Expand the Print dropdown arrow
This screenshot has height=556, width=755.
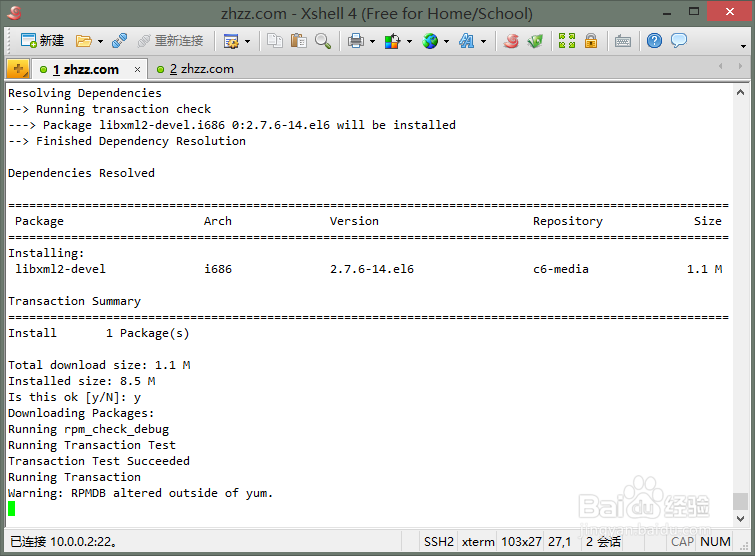372,41
